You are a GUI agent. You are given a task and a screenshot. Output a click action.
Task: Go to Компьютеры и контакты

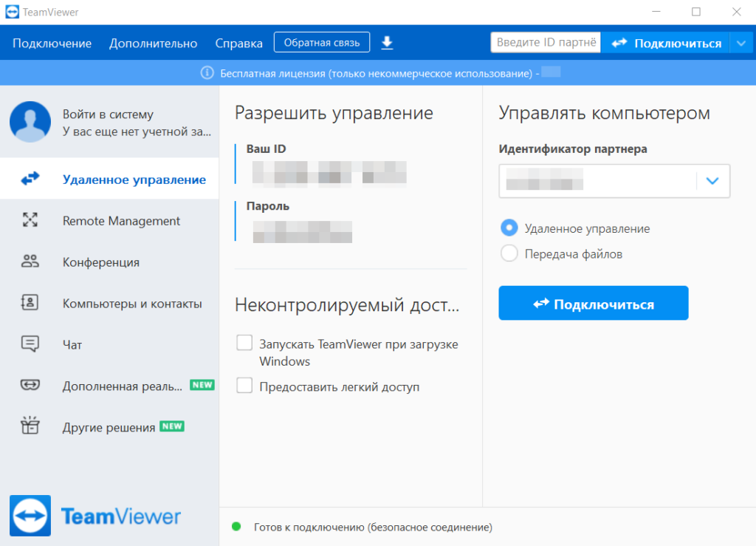[x=109, y=303]
